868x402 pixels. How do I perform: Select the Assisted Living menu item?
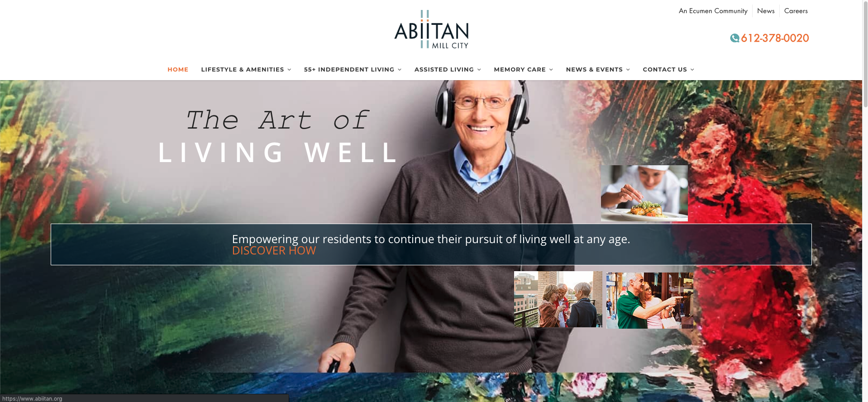click(444, 69)
